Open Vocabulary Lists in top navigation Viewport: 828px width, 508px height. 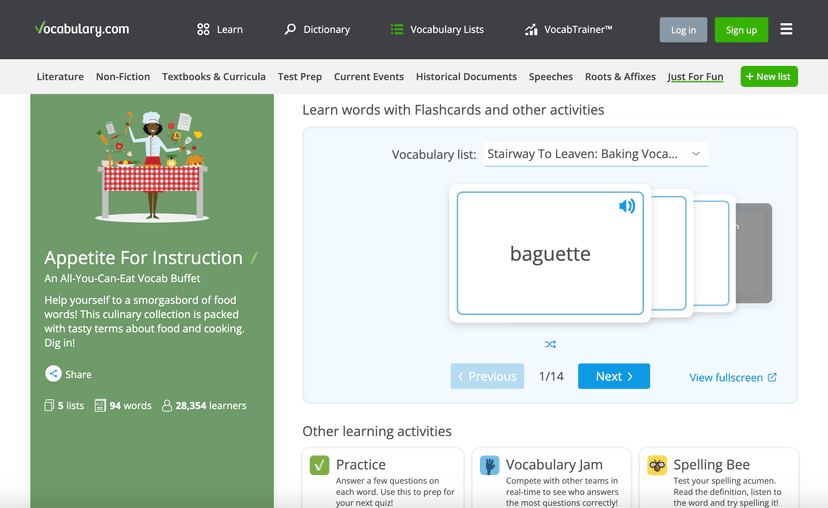(x=437, y=30)
